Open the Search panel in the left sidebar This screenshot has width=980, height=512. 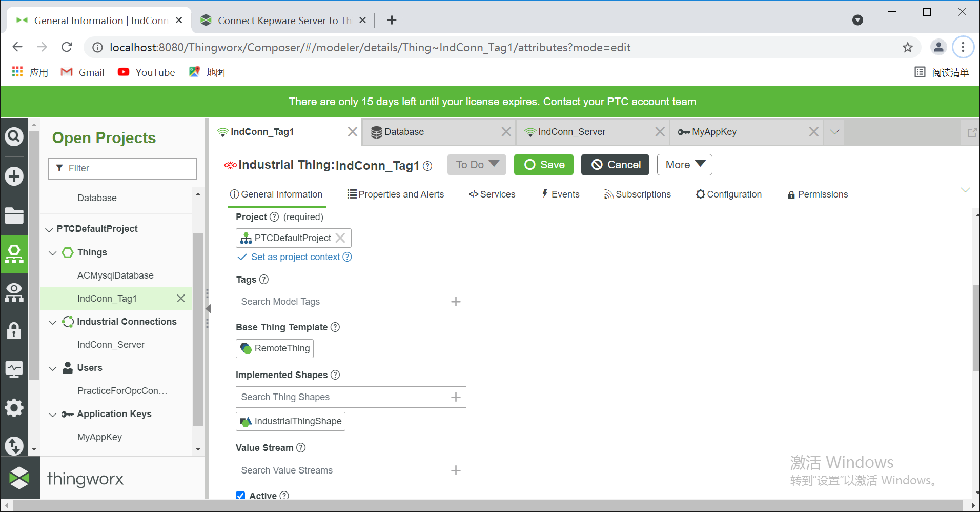point(14,136)
